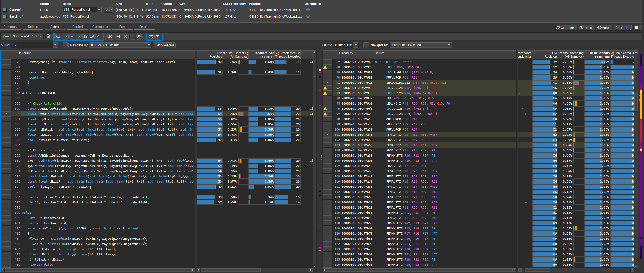The image size is (644, 273).
Task: Toggle the Baseline 1 checkbox
Action: [x=5, y=16]
